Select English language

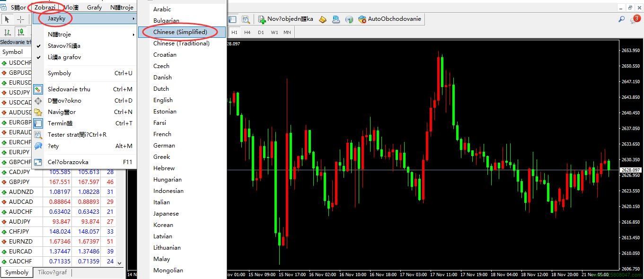coord(182,100)
